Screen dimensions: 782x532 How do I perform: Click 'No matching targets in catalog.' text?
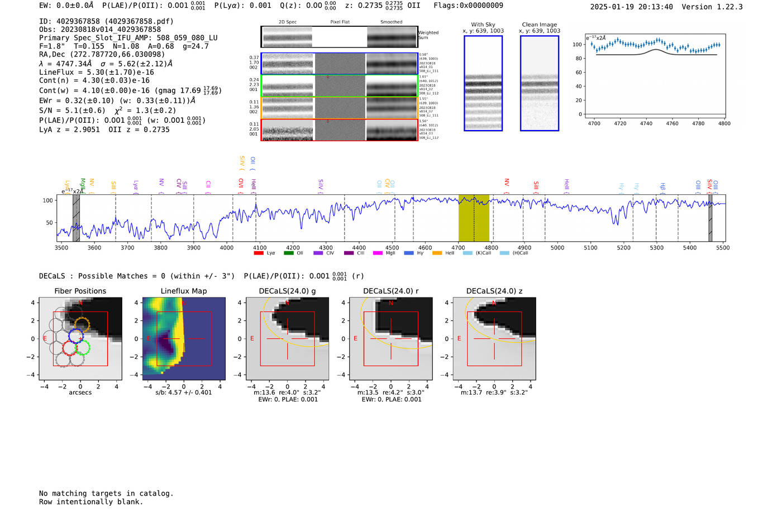click(x=106, y=493)
